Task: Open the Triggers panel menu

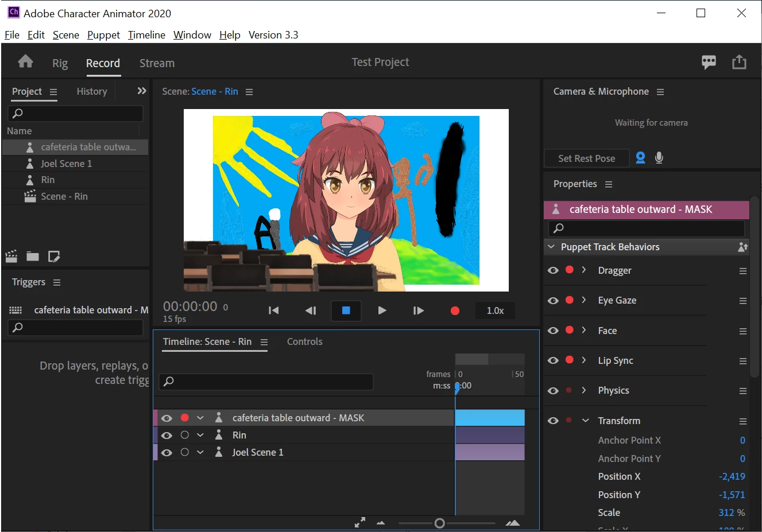Action: click(x=57, y=282)
